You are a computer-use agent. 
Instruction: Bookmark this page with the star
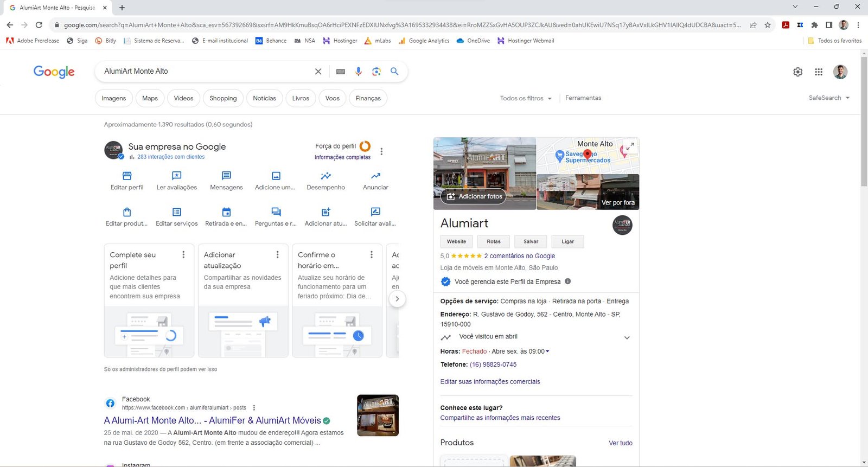768,25
